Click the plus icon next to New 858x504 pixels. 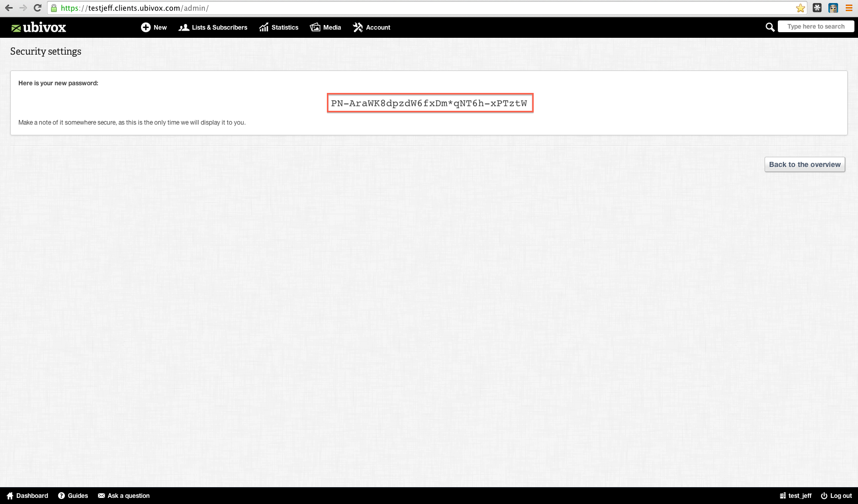tap(146, 28)
